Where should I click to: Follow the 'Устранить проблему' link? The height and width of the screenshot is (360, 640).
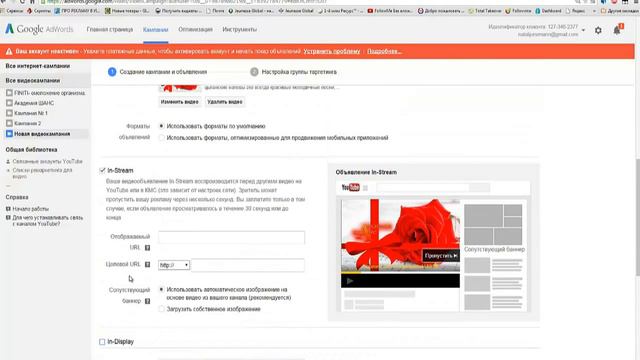coord(332,51)
